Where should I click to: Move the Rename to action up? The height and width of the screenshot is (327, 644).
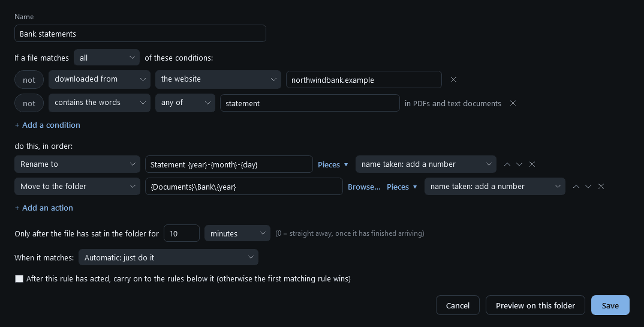point(507,164)
